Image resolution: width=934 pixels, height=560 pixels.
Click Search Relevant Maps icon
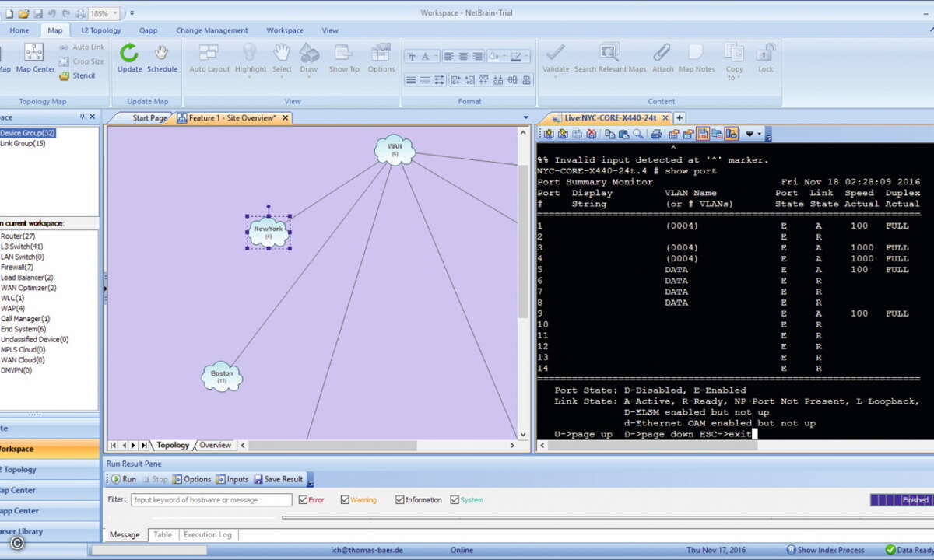(609, 54)
